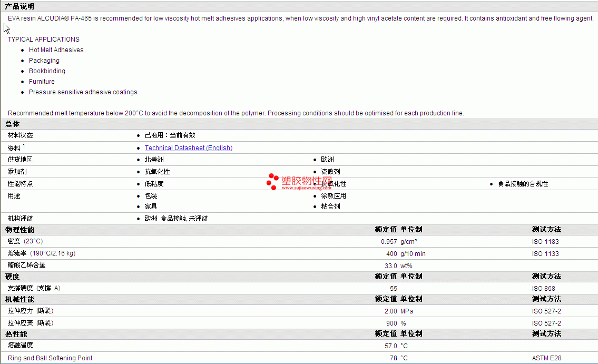The image size is (598, 364).
Task: Select the Packaging bullet item
Action: 44,61
